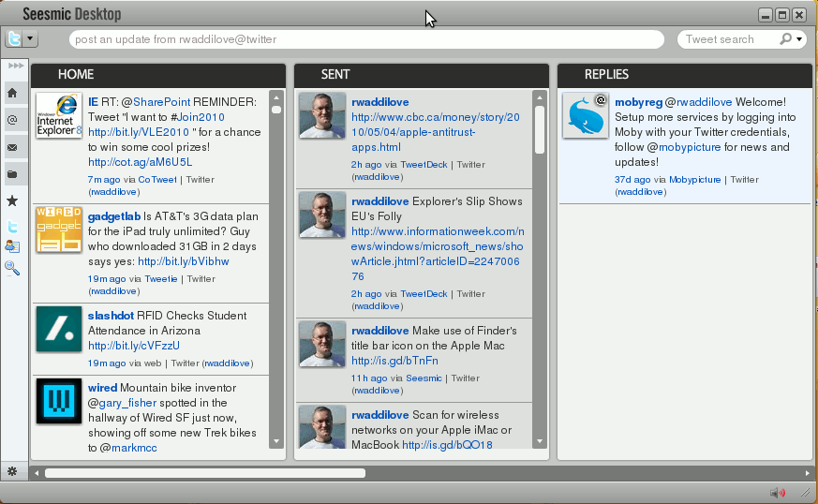Open the Tweet search options dropdown arrow
The height and width of the screenshot is (504, 818).
point(799,39)
